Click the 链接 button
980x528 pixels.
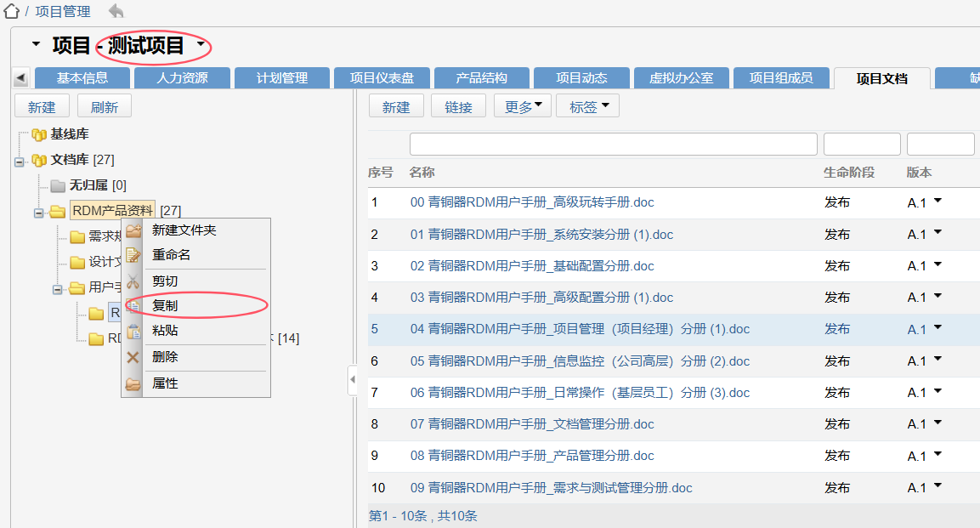tap(459, 106)
